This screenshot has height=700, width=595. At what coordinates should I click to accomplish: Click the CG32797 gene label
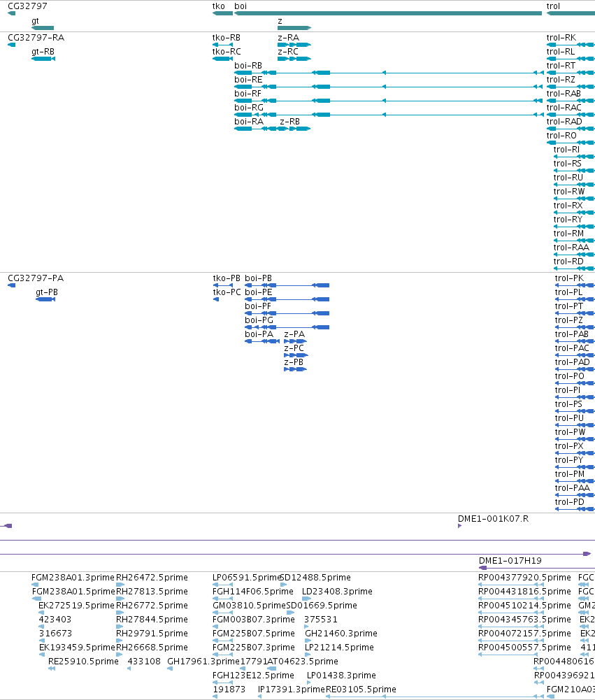coord(27,6)
